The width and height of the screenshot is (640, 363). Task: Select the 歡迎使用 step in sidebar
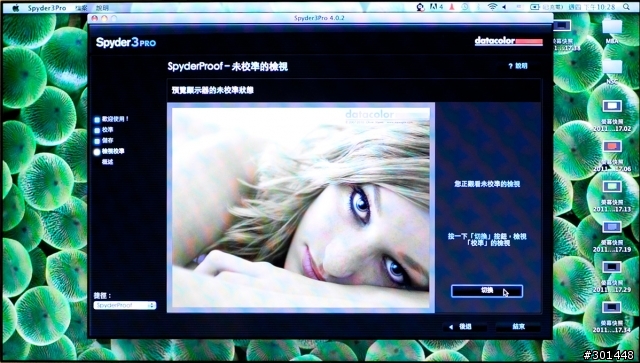pyautogui.click(x=112, y=119)
